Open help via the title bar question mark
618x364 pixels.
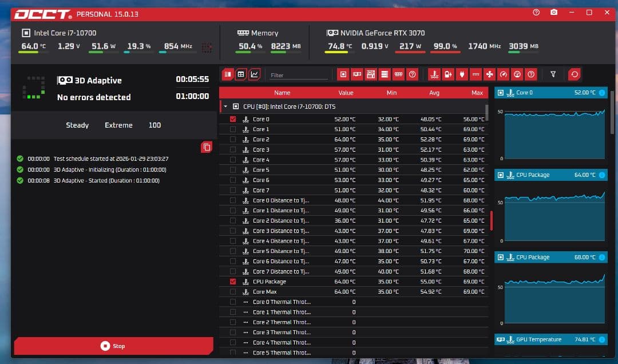point(536,13)
